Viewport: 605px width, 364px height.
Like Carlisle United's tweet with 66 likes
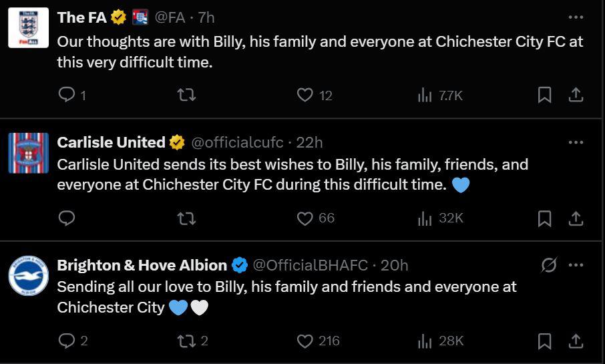point(305,218)
